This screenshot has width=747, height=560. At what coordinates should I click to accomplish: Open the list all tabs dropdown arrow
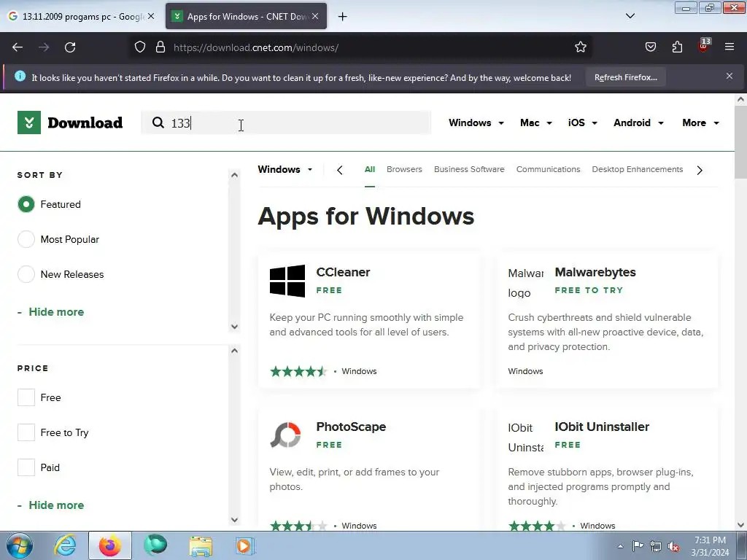click(x=630, y=16)
